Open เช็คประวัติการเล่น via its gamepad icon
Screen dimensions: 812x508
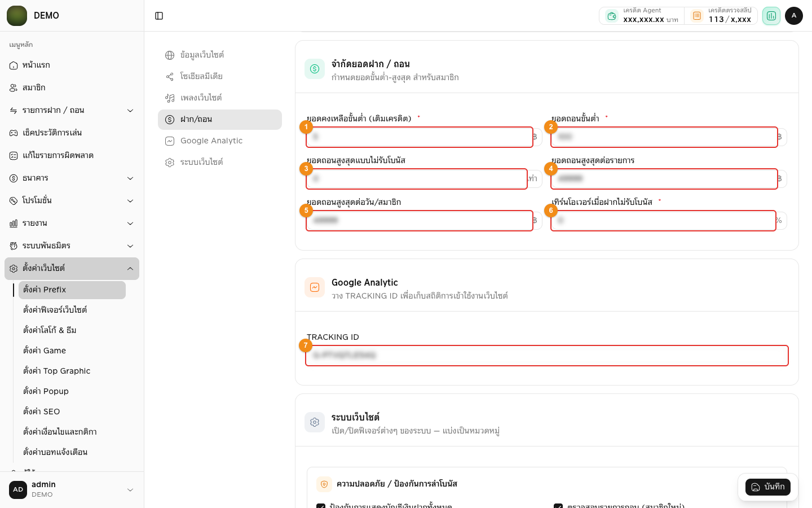(x=14, y=133)
